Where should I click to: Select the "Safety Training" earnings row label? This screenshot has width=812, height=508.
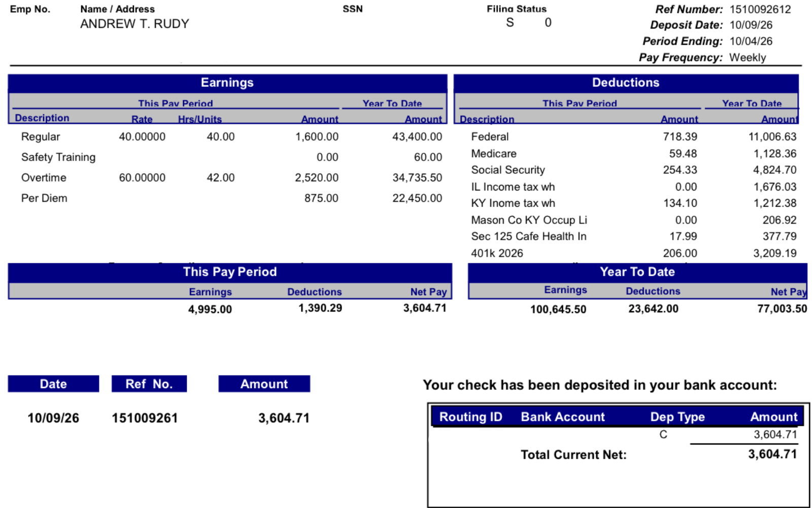point(58,157)
